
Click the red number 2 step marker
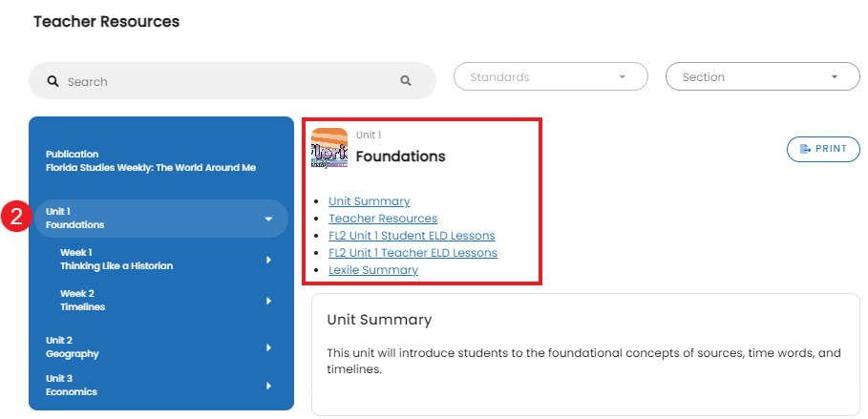[x=16, y=217]
